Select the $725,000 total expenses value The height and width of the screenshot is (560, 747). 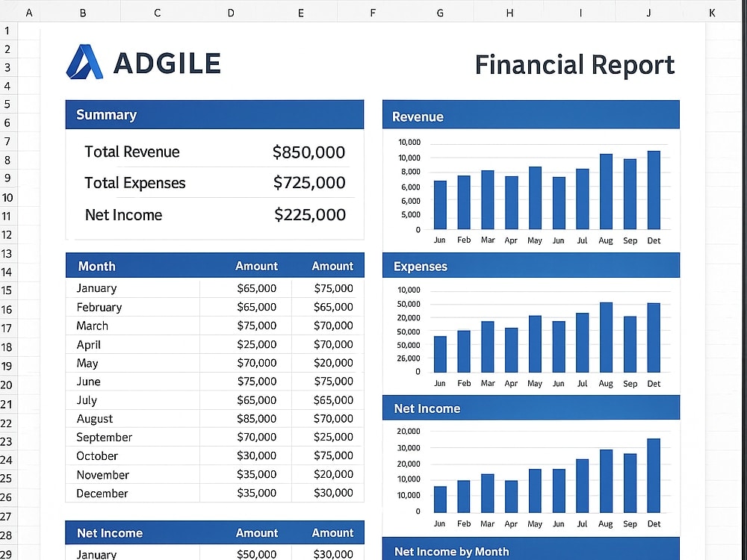[309, 183]
